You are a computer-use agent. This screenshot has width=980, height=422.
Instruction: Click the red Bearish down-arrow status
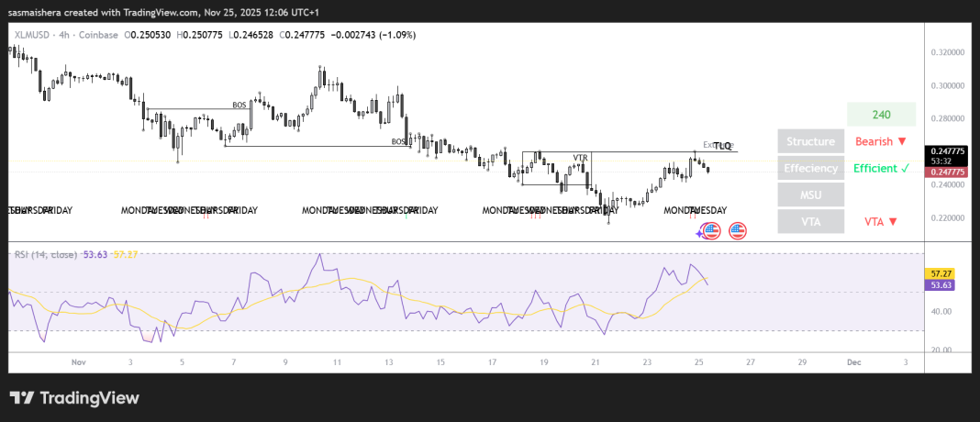tap(881, 141)
